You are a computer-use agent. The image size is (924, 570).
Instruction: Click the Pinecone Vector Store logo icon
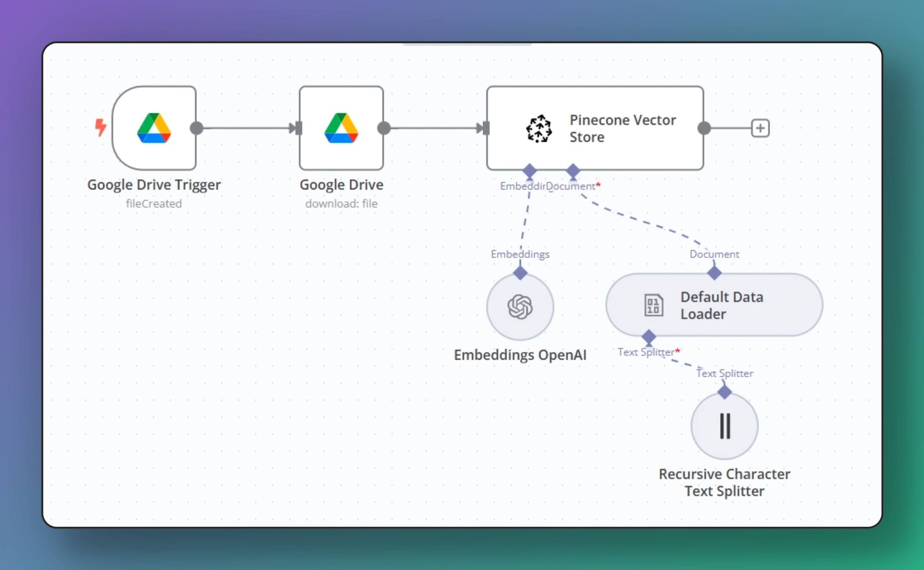point(539,128)
